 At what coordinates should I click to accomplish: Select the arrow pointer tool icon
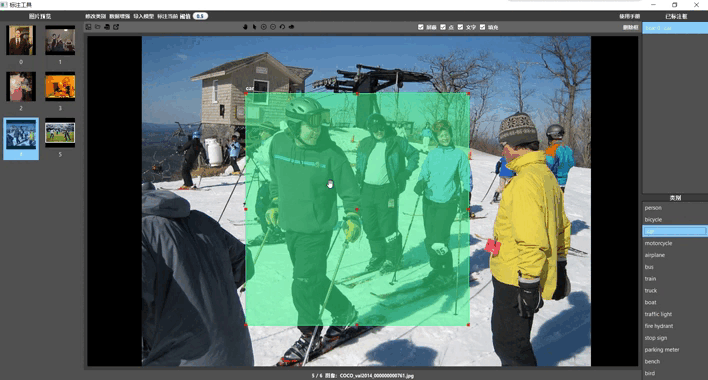click(255, 27)
